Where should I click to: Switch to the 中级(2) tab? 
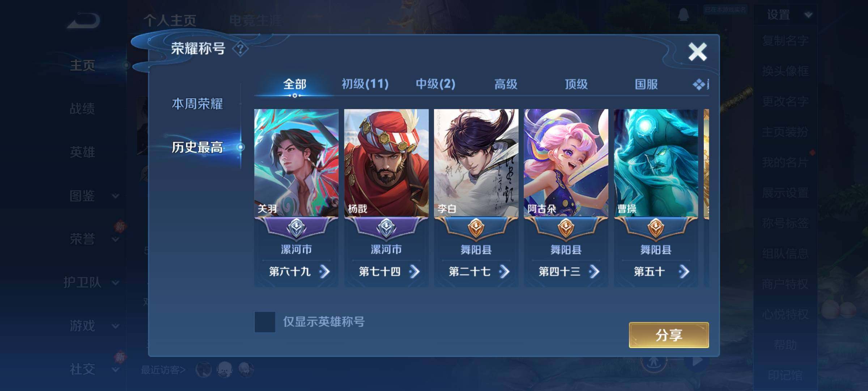point(435,84)
